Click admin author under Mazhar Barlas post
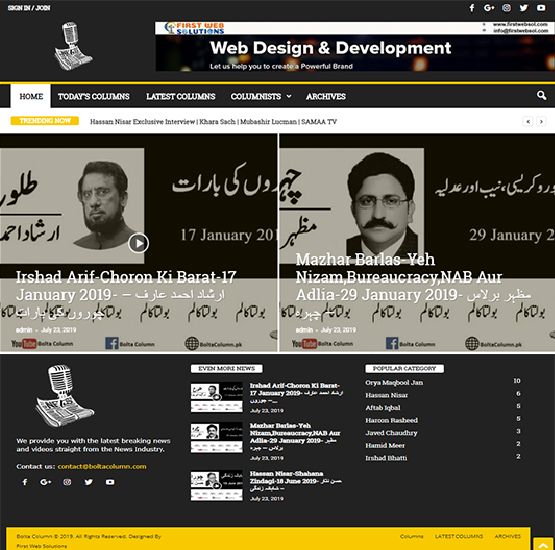555x550 pixels. [304, 330]
